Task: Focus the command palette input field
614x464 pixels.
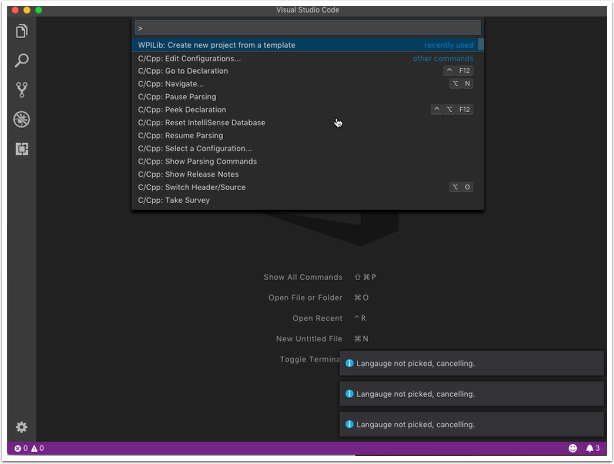Action: pyautogui.click(x=308, y=28)
